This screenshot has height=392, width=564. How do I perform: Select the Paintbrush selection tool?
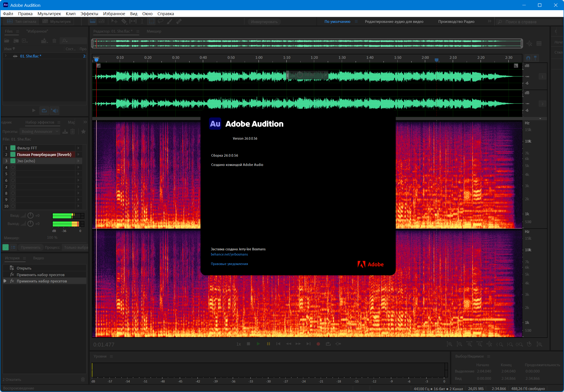tap(170, 21)
